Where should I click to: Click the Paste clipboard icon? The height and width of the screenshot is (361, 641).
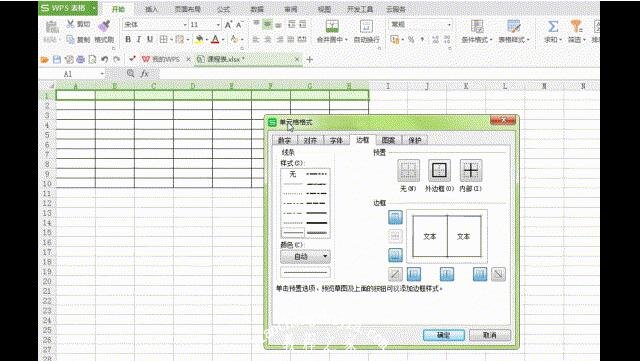[52, 27]
